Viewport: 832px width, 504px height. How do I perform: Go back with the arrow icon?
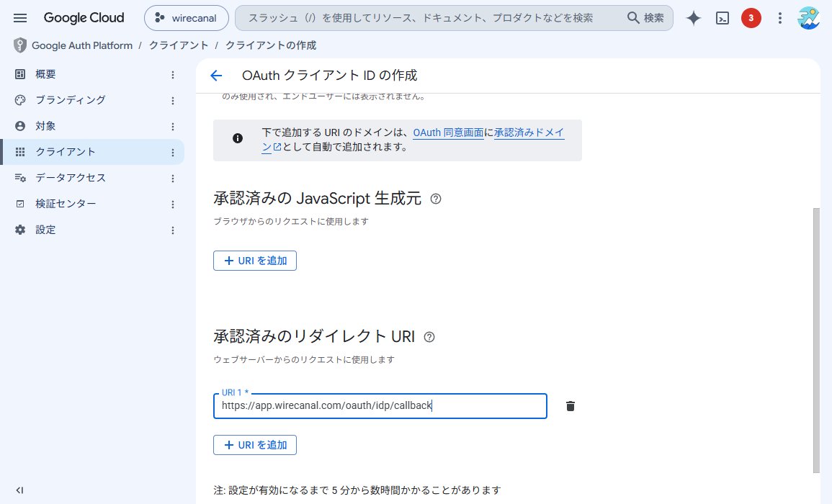(x=216, y=76)
